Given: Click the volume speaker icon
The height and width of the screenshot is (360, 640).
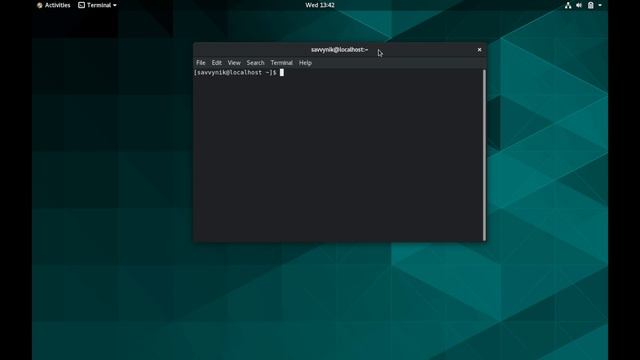Looking at the screenshot, I should [x=579, y=5].
